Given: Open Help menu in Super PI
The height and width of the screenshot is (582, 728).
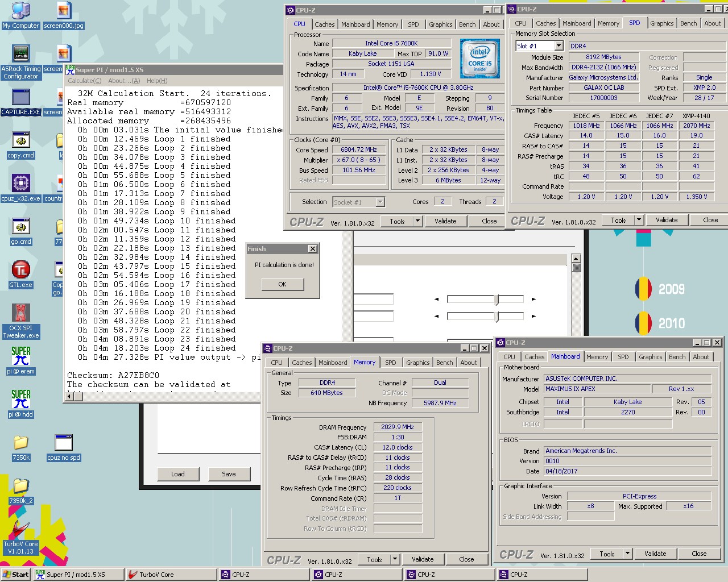Looking at the screenshot, I should pos(157,81).
